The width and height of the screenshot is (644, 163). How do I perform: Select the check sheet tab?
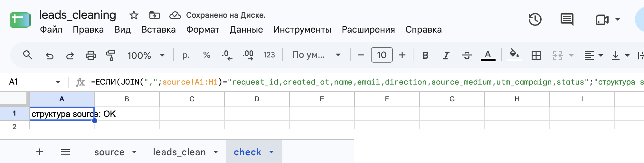pyautogui.click(x=247, y=152)
